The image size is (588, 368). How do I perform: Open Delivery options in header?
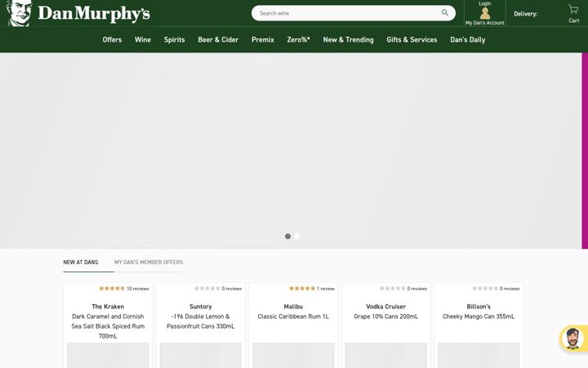point(525,14)
